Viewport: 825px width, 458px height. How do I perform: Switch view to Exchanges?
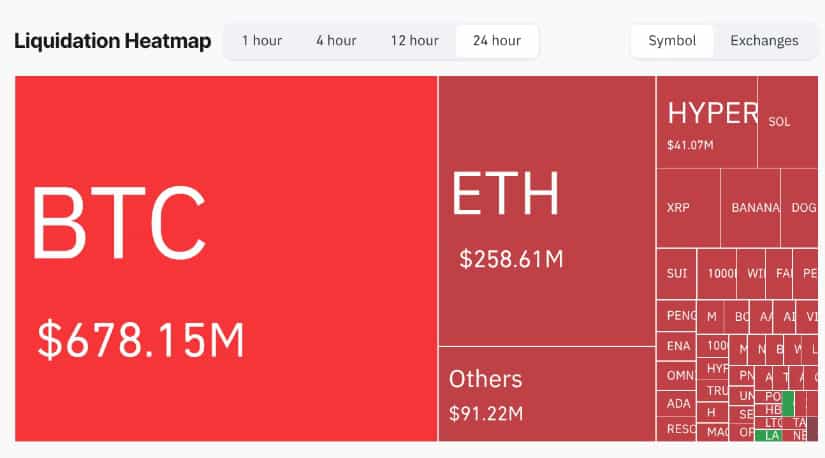point(764,41)
